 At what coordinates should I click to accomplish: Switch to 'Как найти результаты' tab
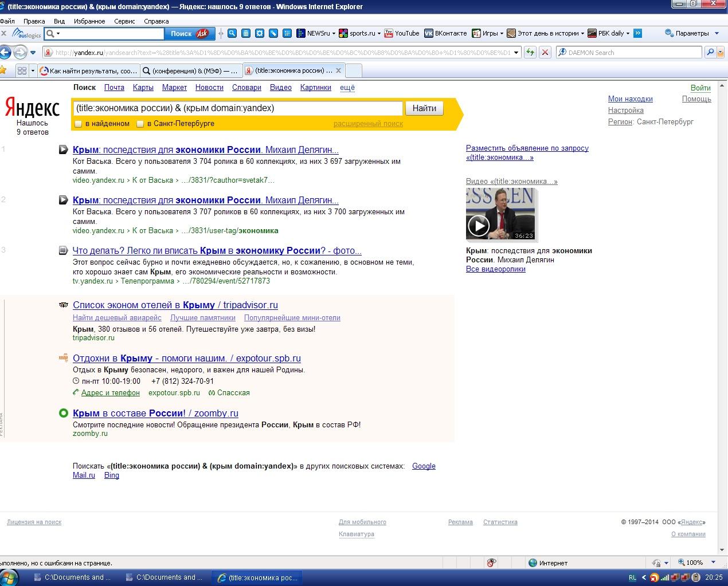88,70
